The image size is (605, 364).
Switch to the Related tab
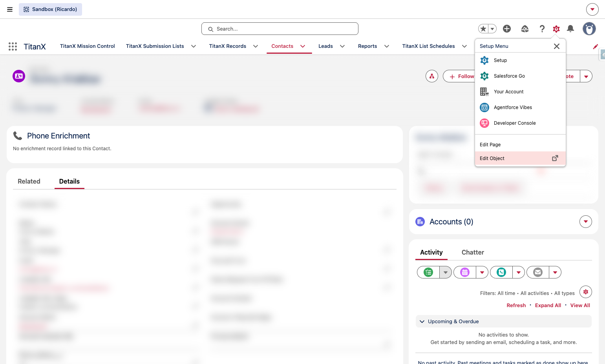point(29,181)
